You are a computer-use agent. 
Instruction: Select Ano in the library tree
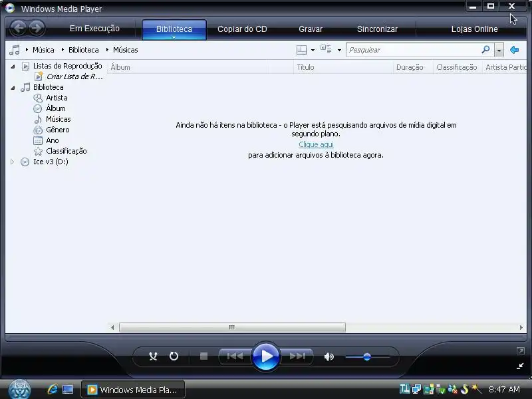click(53, 140)
